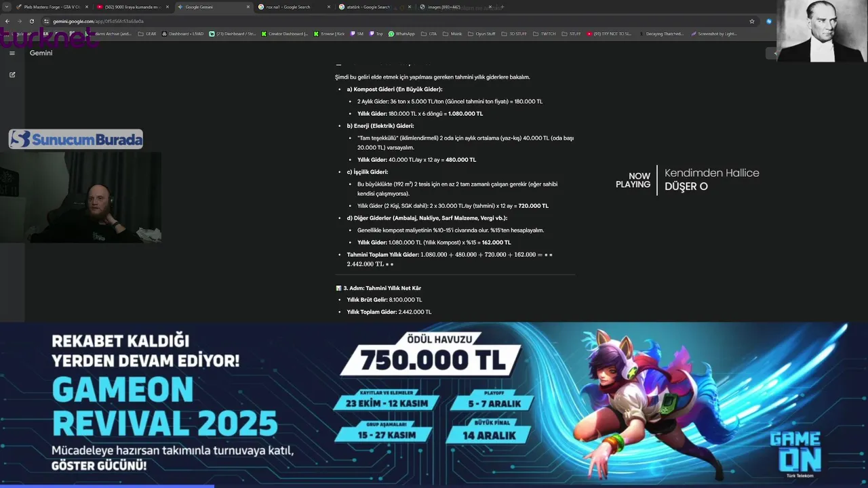Go back using the browser back arrow
Image resolution: width=868 pixels, height=488 pixels.
coord(7,21)
